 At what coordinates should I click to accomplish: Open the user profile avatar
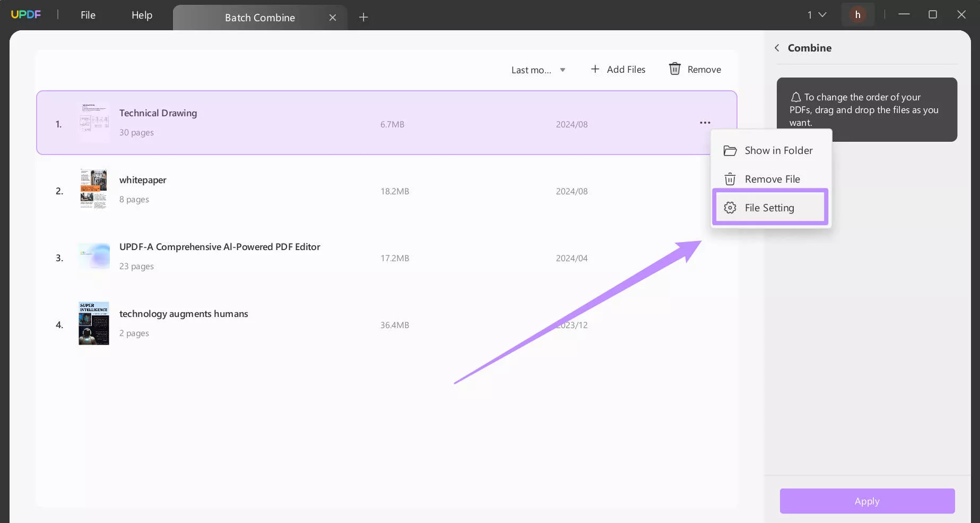click(x=857, y=15)
